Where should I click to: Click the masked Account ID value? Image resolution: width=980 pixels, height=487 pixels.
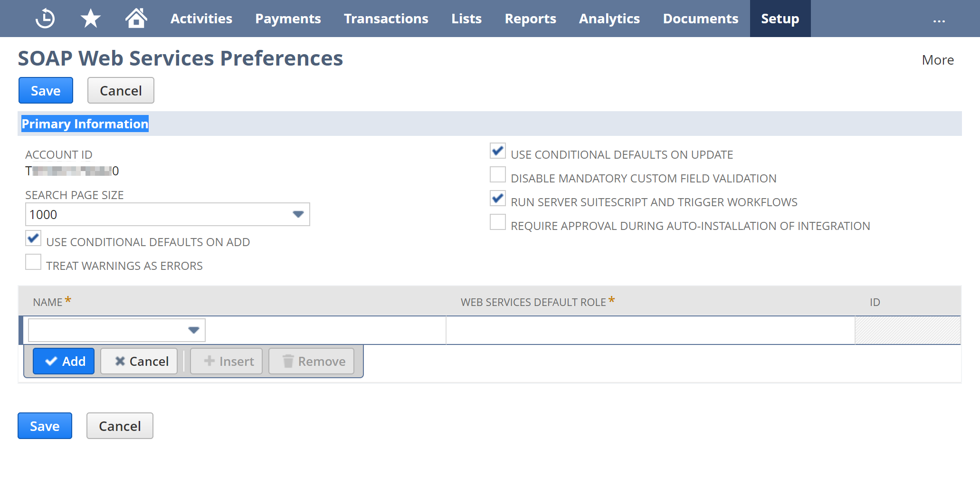pos(72,171)
